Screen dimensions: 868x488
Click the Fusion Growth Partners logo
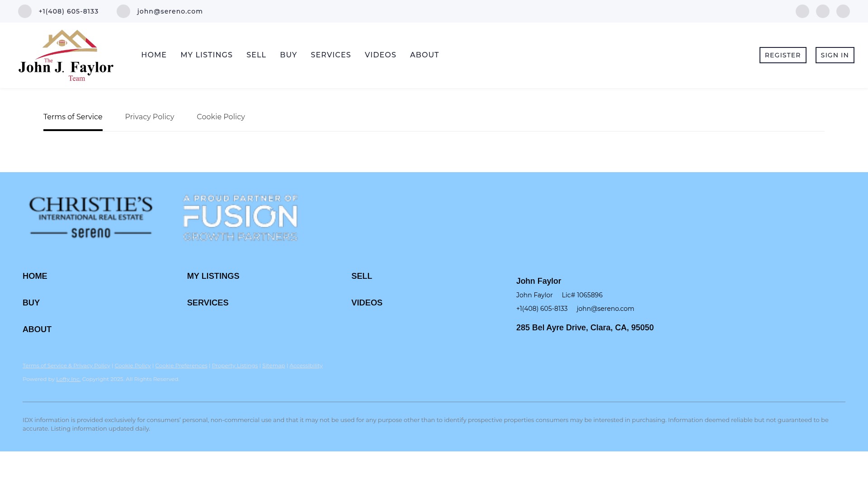pos(241,218)
